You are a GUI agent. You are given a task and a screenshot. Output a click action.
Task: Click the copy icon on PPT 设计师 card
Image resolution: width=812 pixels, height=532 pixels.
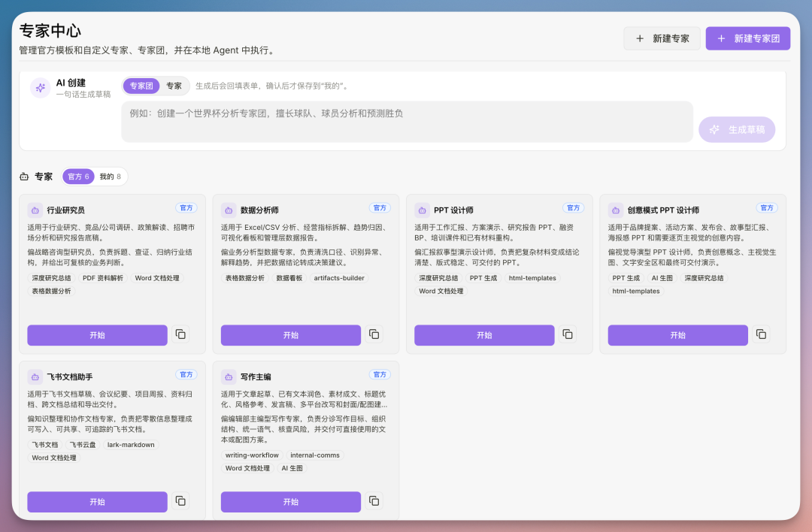coord(568,334)
